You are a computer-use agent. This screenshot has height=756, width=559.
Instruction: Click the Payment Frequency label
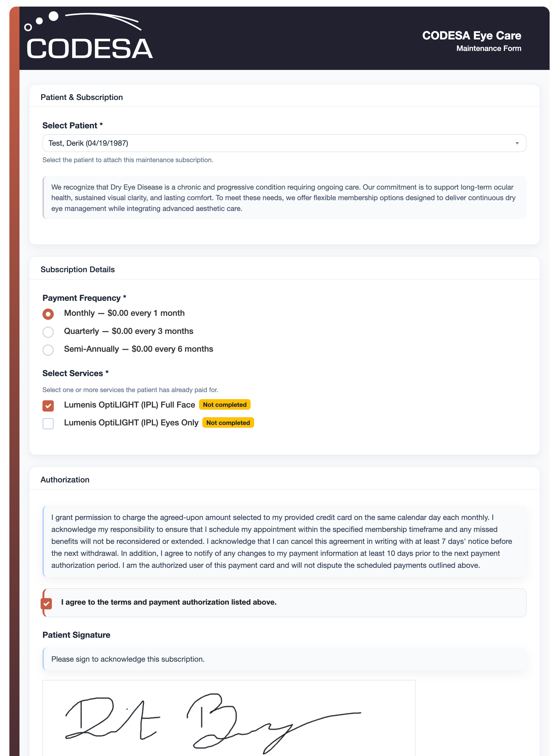[84, 298]
